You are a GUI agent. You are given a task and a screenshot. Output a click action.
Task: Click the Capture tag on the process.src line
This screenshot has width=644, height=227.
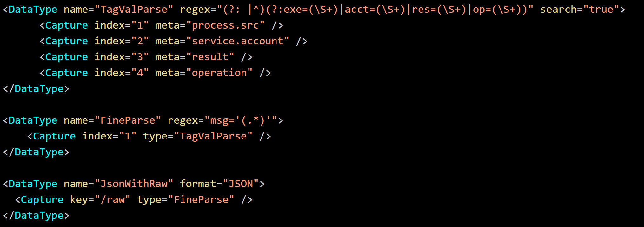pyautogui.click(x=66, y=25)
